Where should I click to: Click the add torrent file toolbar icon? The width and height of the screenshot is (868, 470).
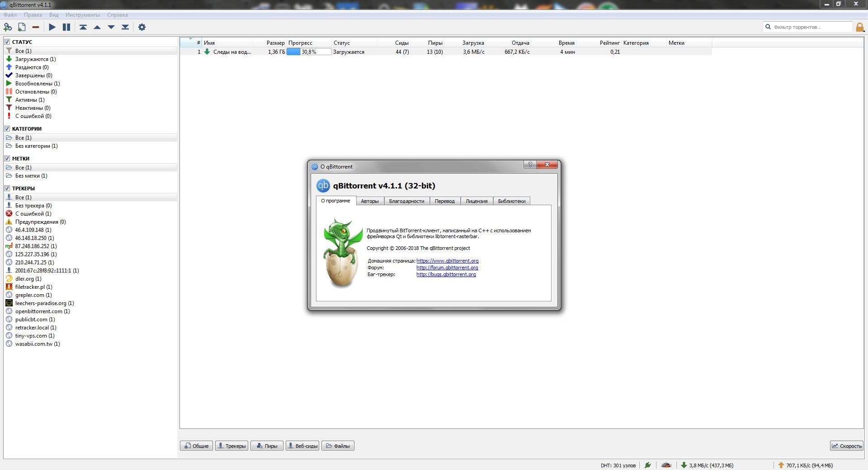click(x=22, y=27)
